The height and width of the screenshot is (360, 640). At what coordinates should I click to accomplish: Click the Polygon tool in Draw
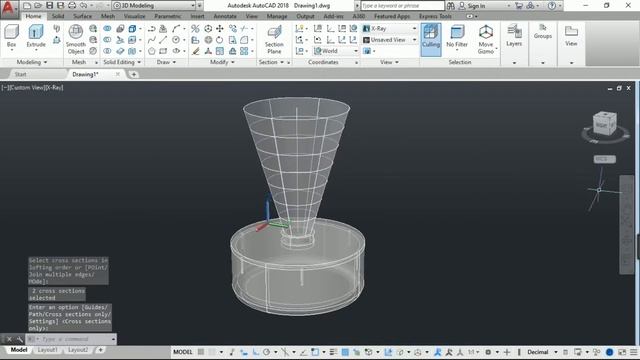151,51
